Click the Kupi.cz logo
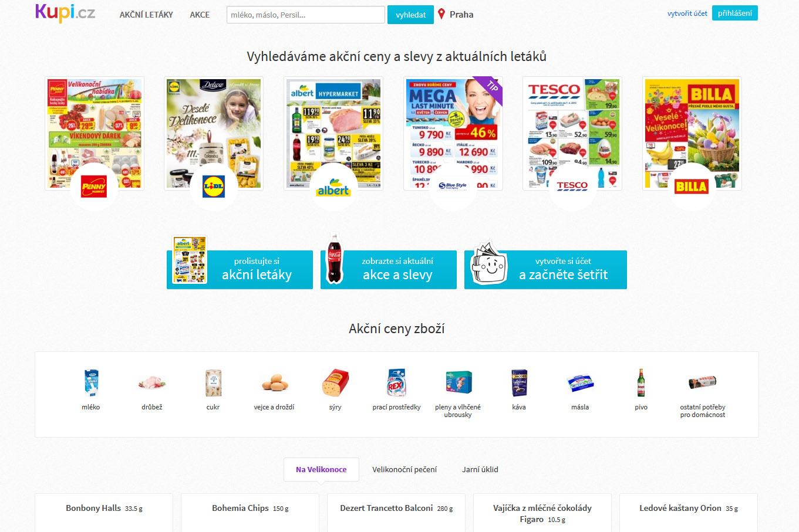799x532 pixels. [65, 12]
